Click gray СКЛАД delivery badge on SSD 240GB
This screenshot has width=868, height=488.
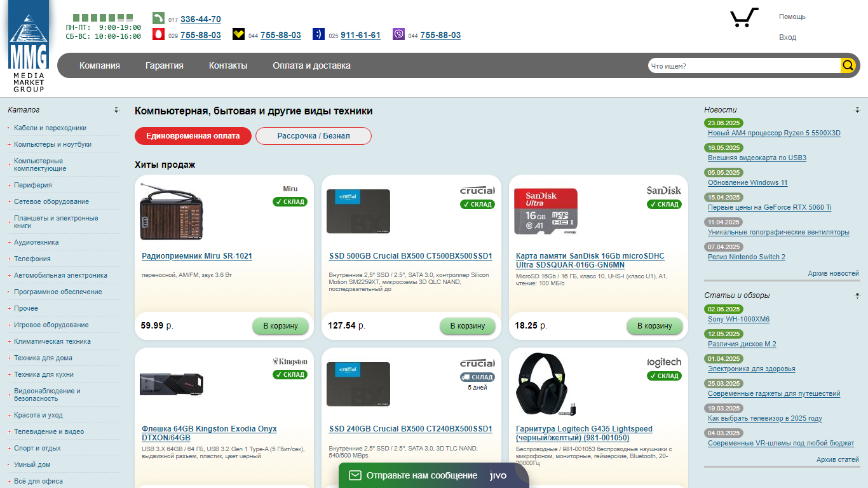coord(477,377)
